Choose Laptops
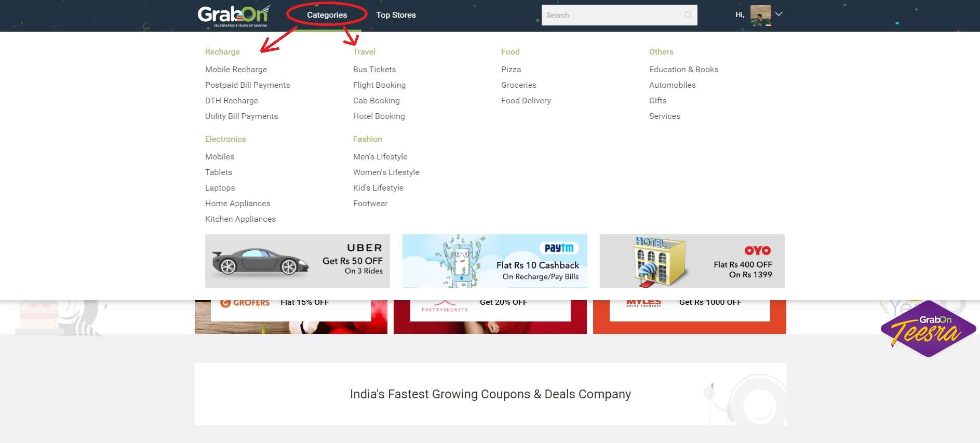The width and height of the screenshot is (980, 443). pyautogui.click(x=220, y=188)
